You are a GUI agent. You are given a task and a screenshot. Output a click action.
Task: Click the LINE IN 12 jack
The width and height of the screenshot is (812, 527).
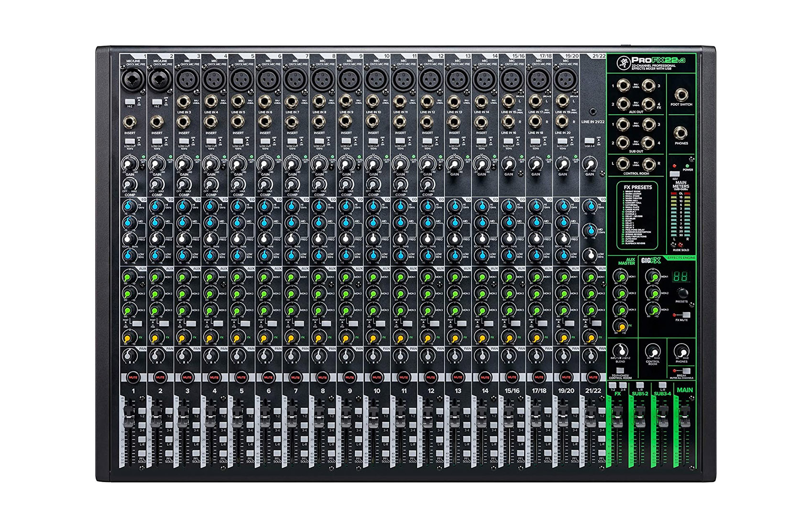click(427, 101)
